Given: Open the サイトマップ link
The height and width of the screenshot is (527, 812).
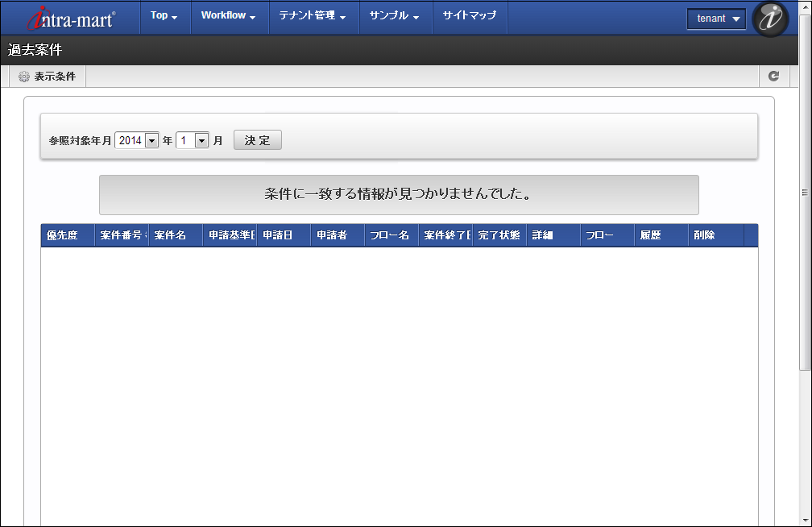Looking at the screenshot, I should point(470,16).
